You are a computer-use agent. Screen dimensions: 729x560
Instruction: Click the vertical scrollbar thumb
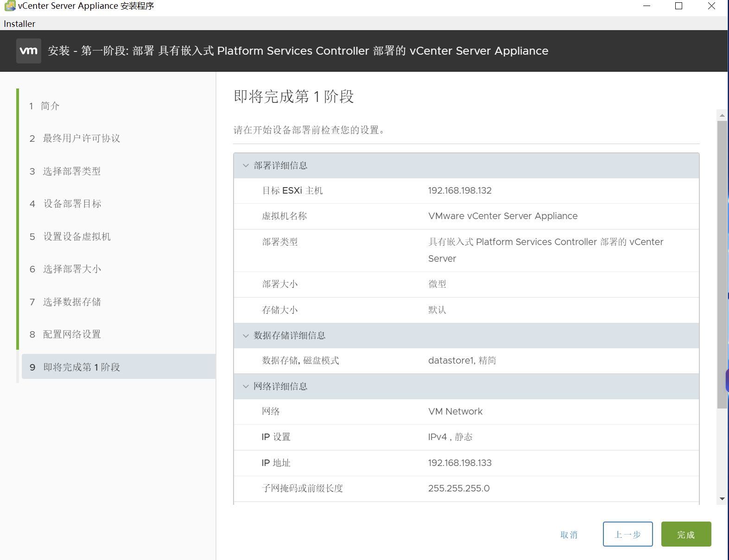(722, 264)
